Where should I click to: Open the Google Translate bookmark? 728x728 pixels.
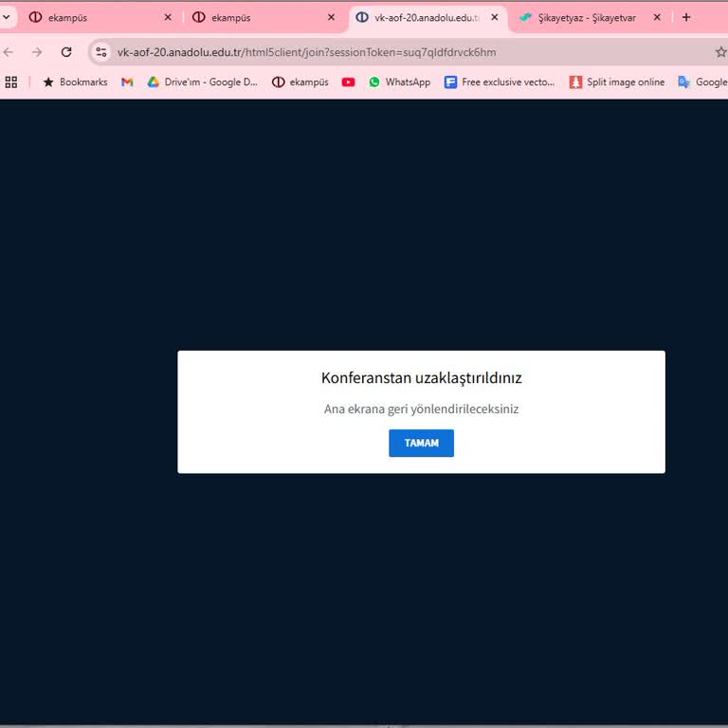(x=703, y=82)
